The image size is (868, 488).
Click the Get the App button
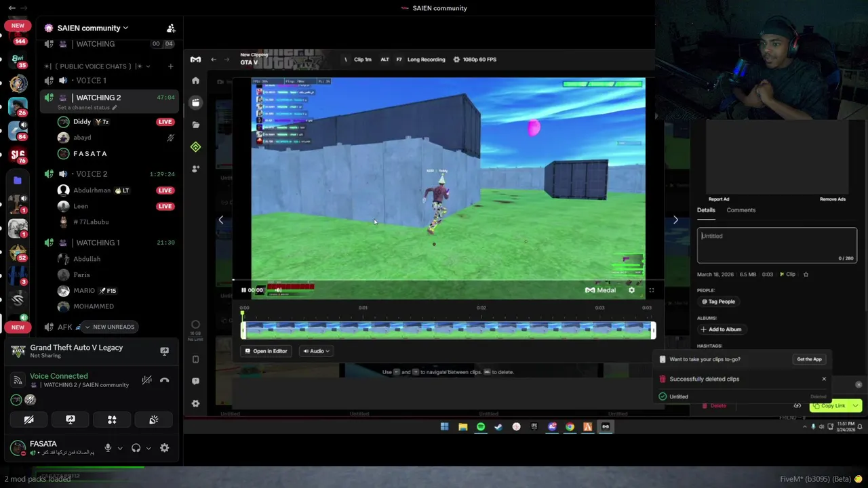click(809, 359)
